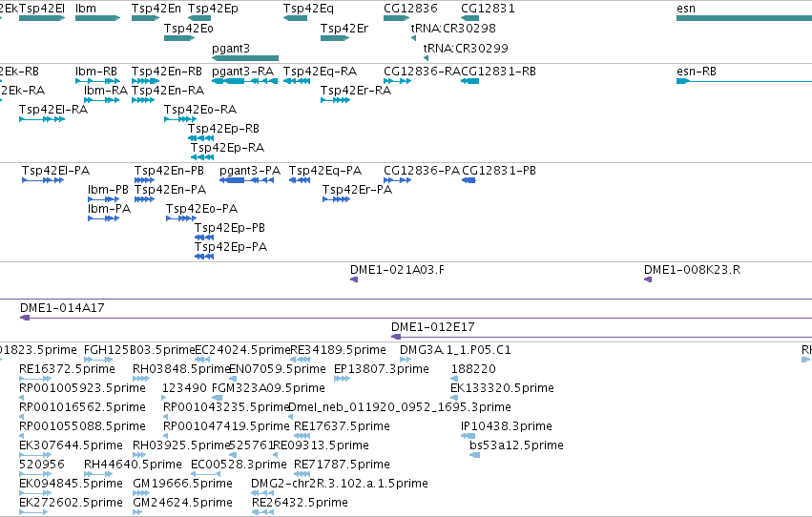
Task: Click the Tsp42Eo-RA transcript label
Action: pyautogui.click(x=200, y=109)
